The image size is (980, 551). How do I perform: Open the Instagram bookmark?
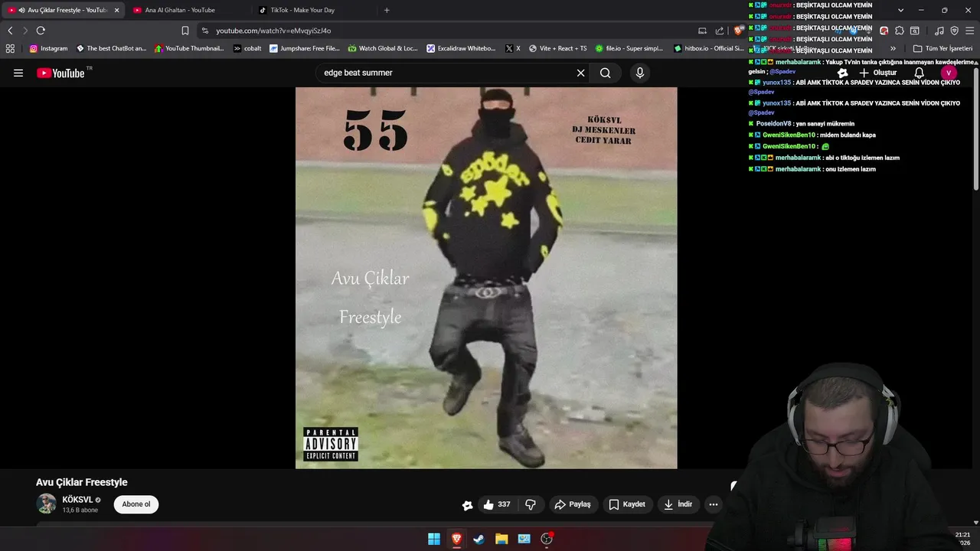[48, 48]
